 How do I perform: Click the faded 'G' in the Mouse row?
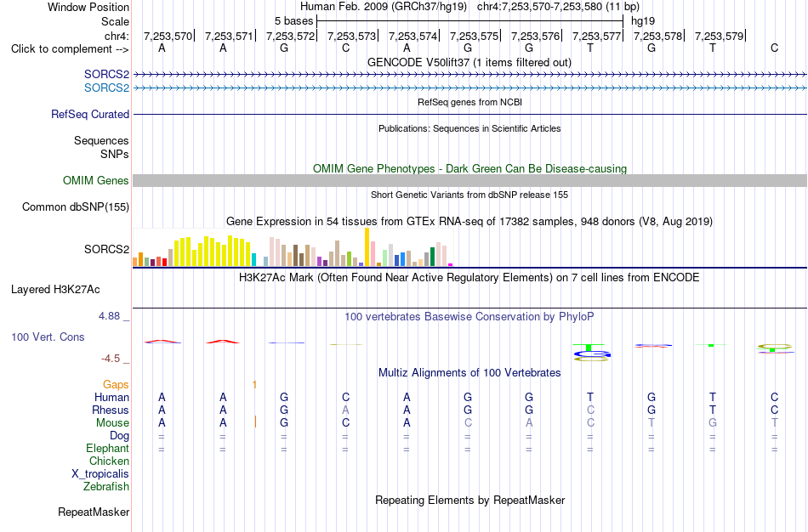[x=713, y=423]
